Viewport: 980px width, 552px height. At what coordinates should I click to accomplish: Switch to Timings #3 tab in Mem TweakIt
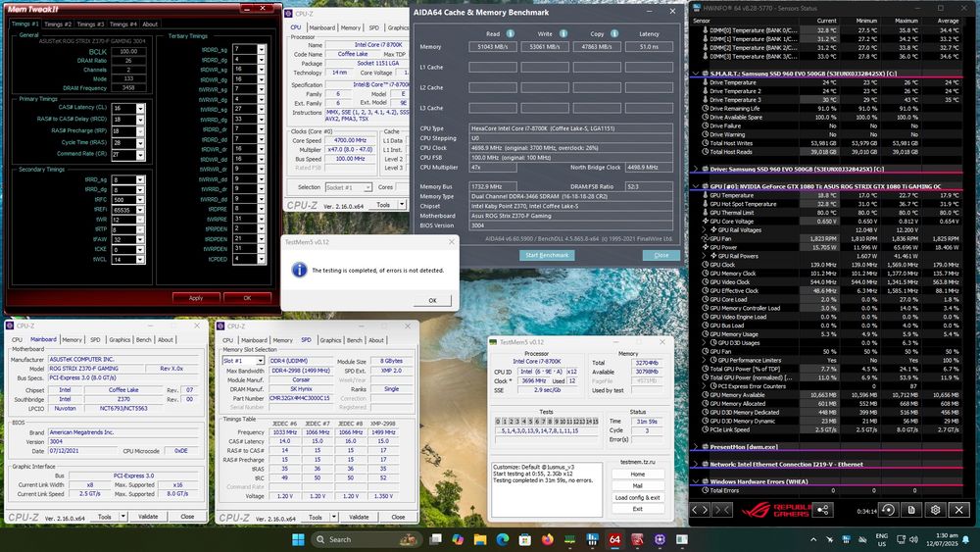coord(90,25)
